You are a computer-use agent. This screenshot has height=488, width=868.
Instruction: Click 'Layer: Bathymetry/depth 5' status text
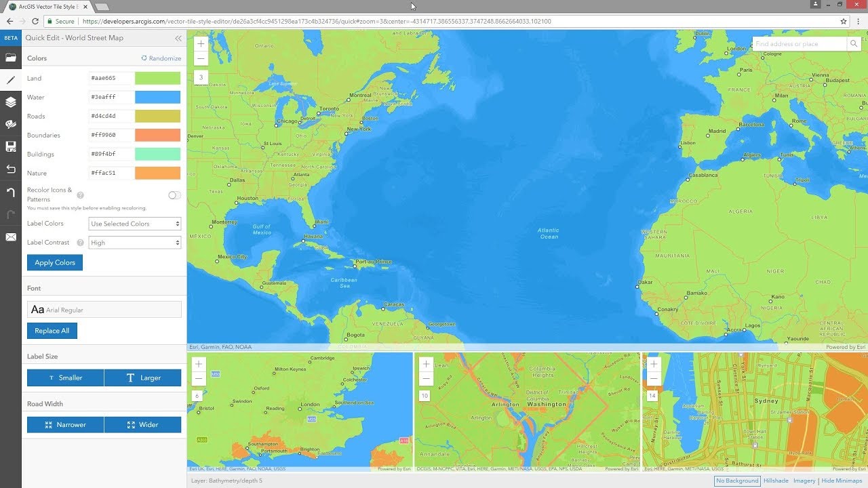click(226, 481)
